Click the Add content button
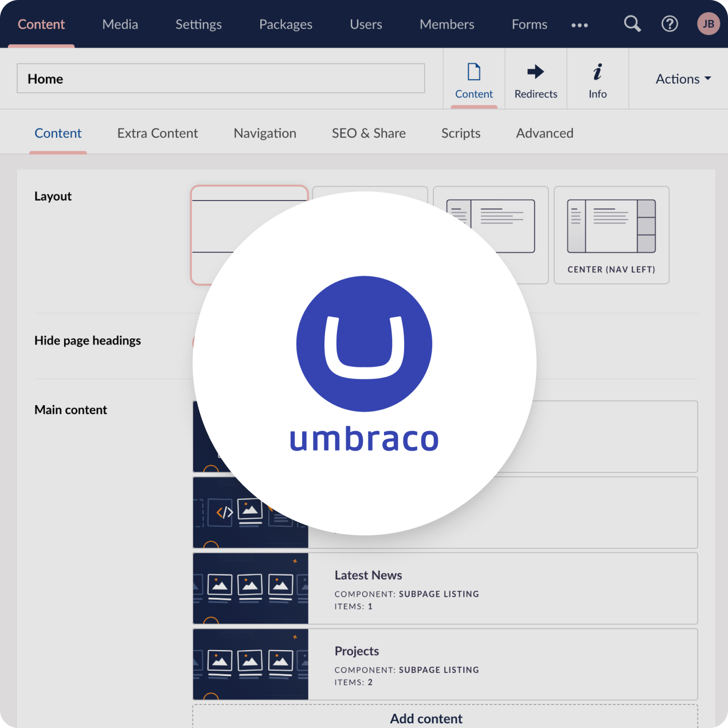The image size is (728, 728). 445,717
